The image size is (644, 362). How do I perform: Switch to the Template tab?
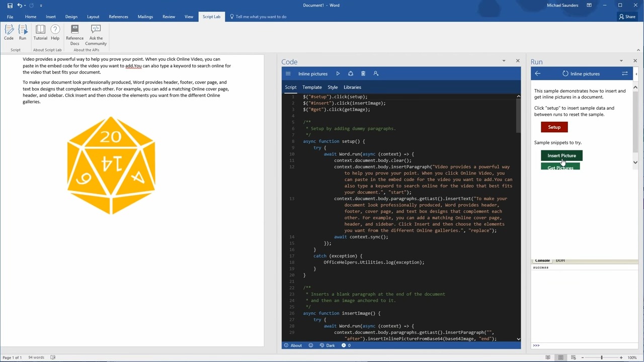coord(311,87)
